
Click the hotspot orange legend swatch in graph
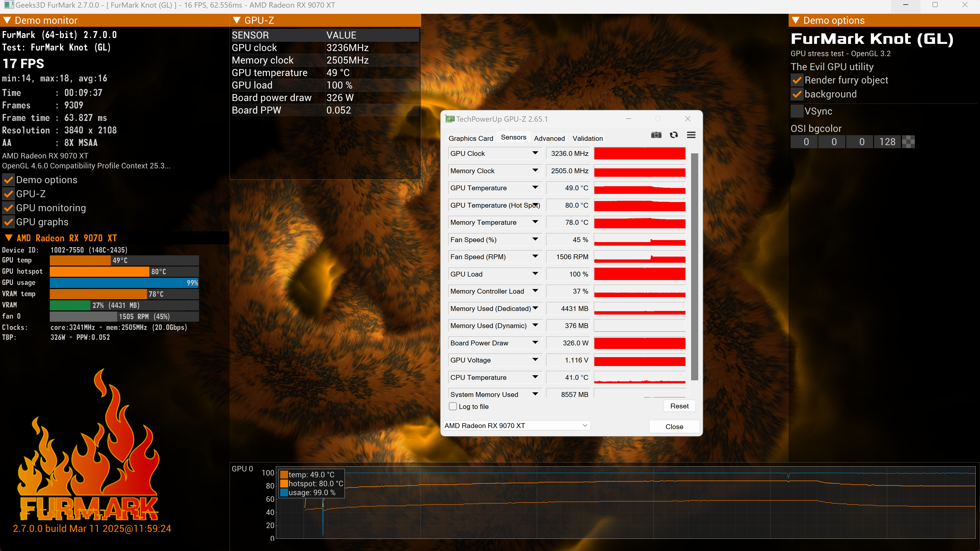[284, 484]
